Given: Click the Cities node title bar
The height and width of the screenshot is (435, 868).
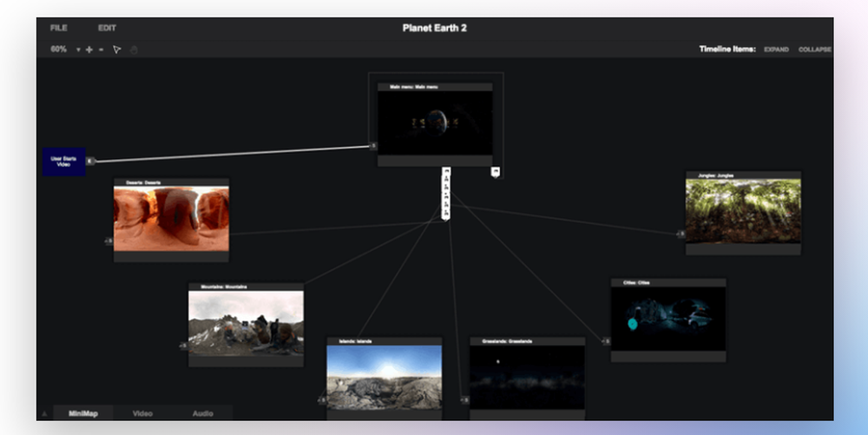Looking at the screenshot, I should tap(668, 282).
